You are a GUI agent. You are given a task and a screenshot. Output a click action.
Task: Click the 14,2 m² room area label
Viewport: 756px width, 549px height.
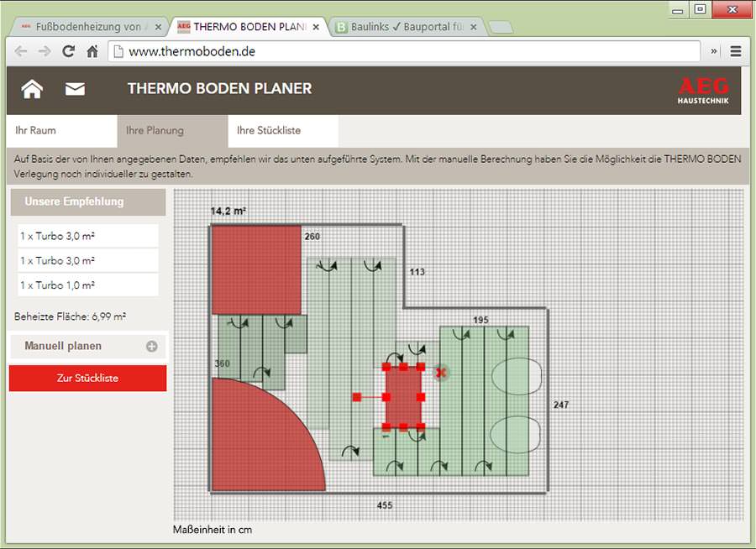tap(228, 211)
